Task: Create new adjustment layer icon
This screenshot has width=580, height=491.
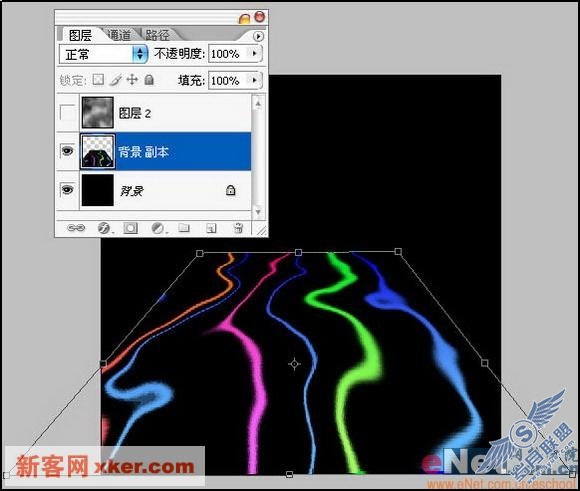Action: (158, 228)
